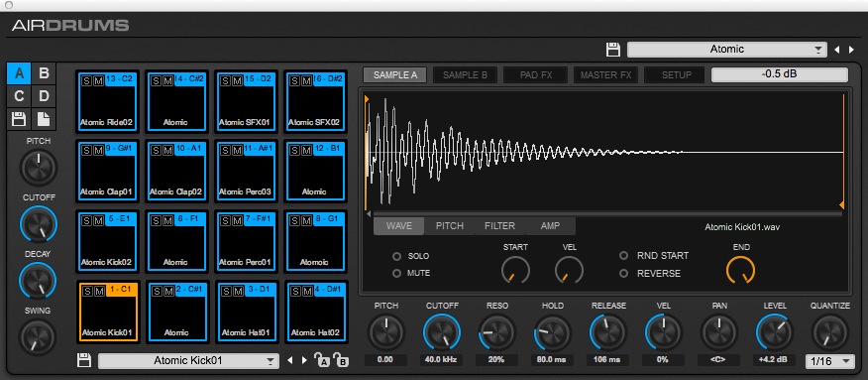Click the LEVEL knob showing +4.2 dB
The width and height of the screenshot is (868, 380).
point(775,332)
